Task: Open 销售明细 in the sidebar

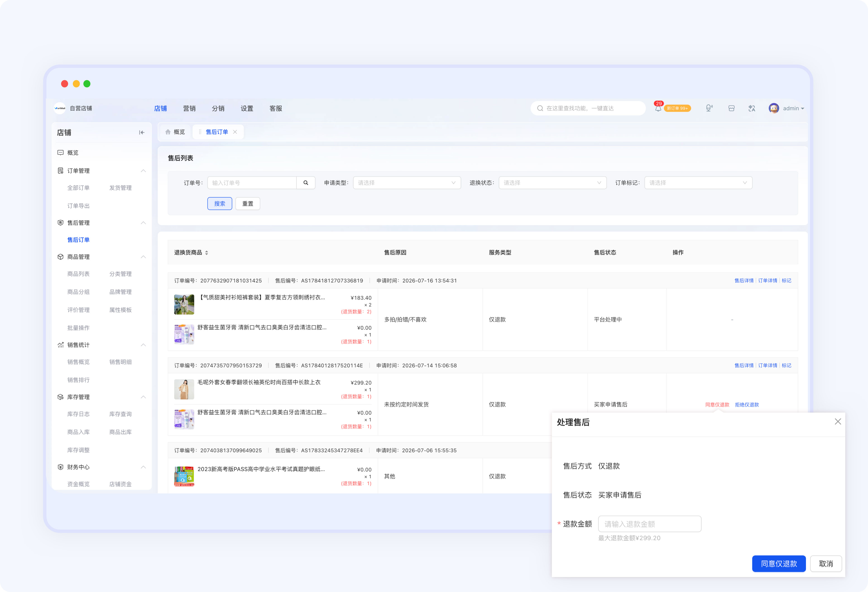Action: 120,362
